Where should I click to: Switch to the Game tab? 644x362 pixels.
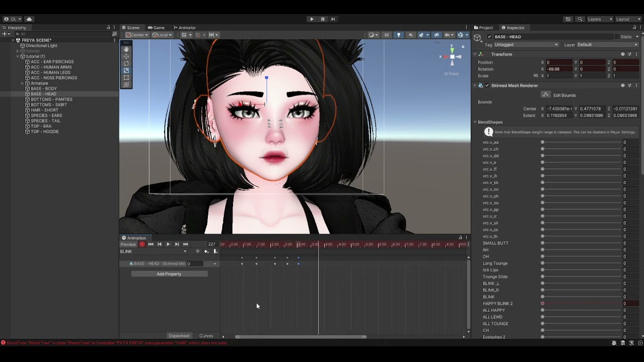click(156, 28)
